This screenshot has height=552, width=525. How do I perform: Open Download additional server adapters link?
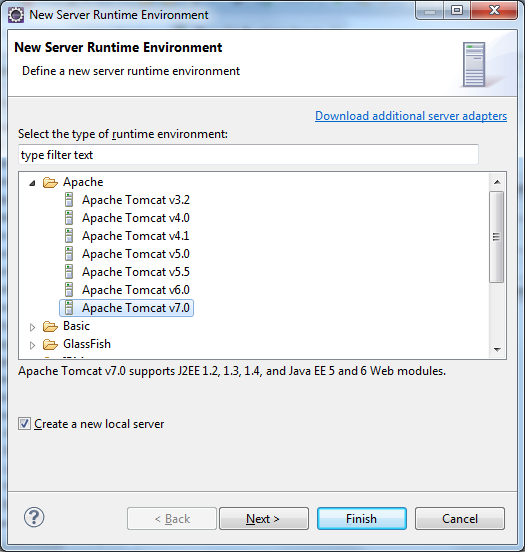[x=411, y=116]
